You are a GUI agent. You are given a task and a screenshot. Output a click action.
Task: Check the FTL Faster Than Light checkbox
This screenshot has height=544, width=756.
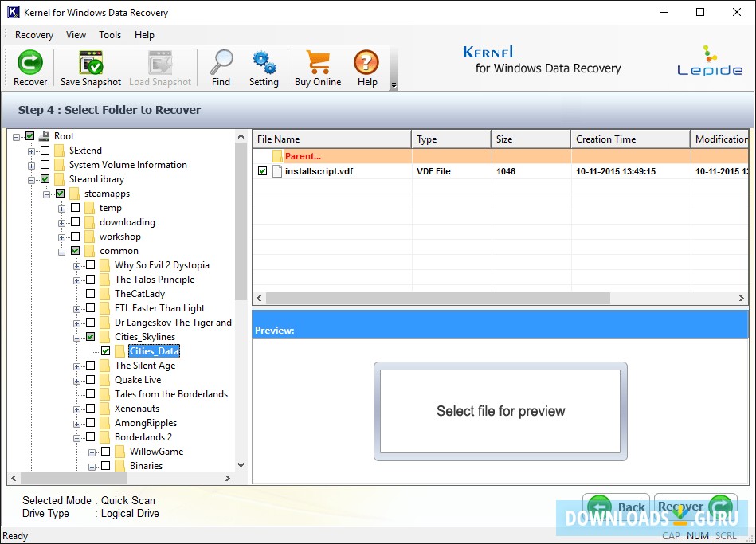tap(90, 308)
